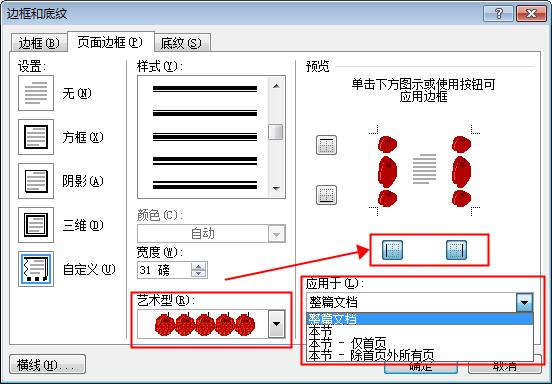Screen dimensions: 552x384
Task: Select the third line style in list
Action: tap(205, 137)
